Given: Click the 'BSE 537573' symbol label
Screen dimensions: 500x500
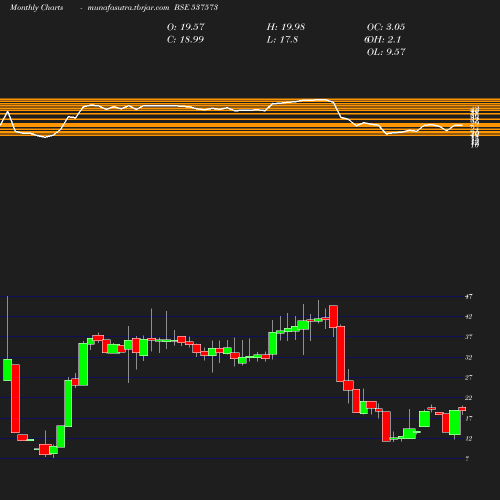Looking at the screenshot, I should 196,7.
